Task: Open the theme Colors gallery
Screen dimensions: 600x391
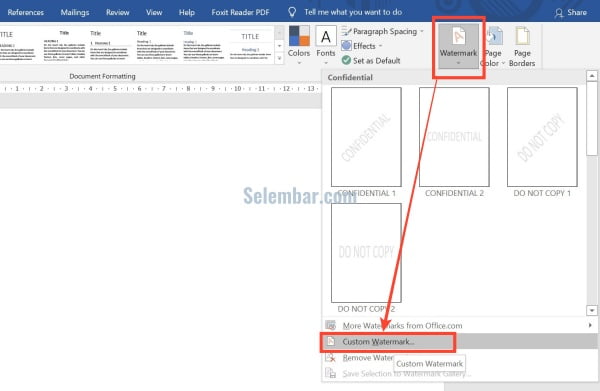Action: [299, 45]
